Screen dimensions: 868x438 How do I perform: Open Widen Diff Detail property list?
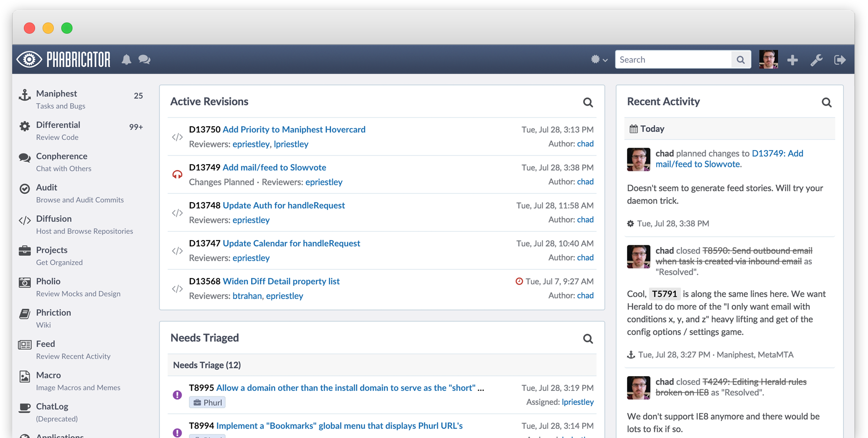point(281,281)
